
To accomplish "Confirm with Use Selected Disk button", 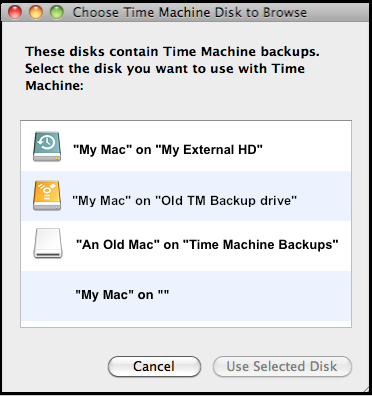I will (x=282, y=366).
